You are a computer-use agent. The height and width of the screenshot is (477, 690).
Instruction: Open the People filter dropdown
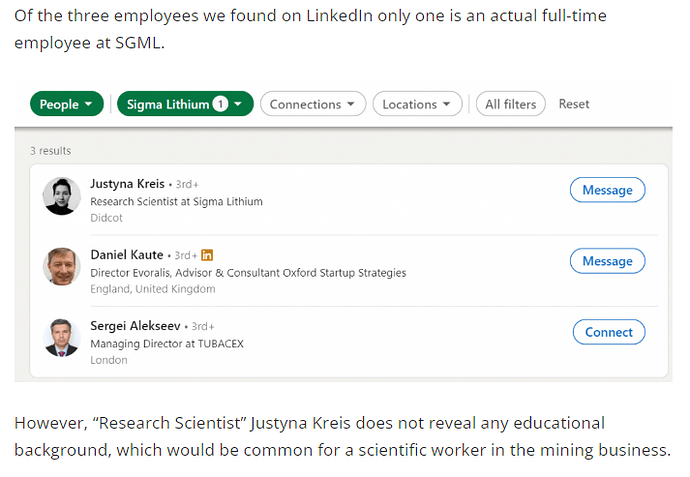click(x=67, y=104)
